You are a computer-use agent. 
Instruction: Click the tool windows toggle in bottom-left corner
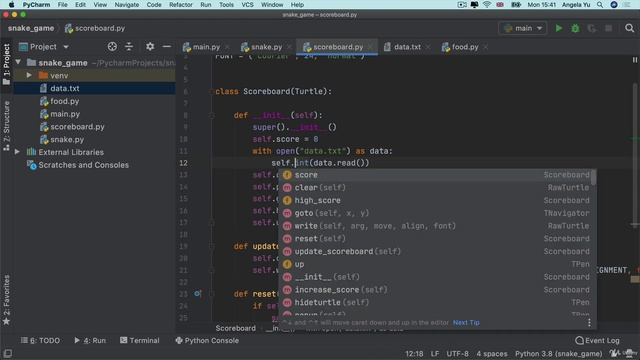pyautogui.click(x=7, y=353)
